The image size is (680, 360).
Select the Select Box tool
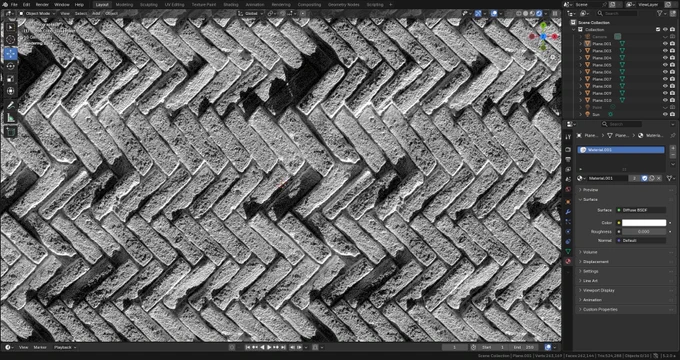point(10,27)
